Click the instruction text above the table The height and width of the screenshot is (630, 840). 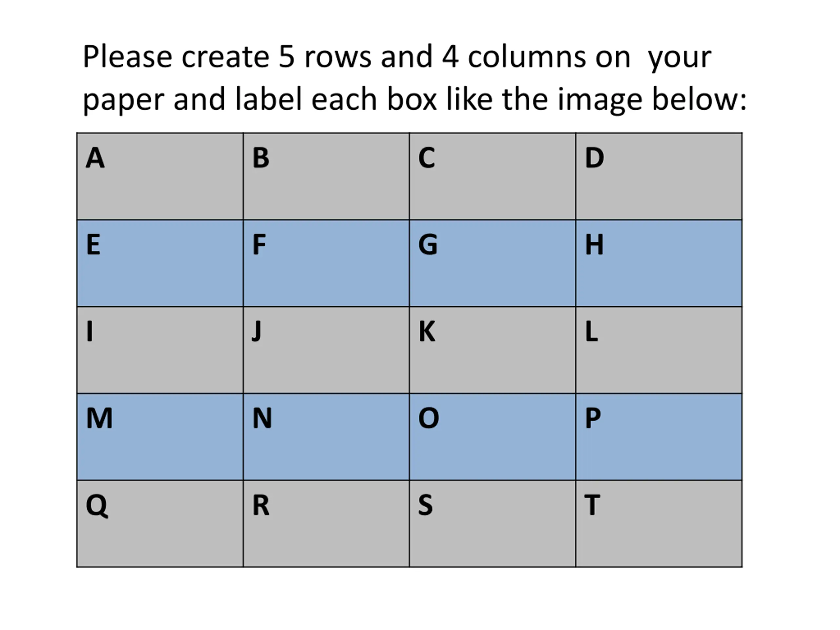[414, 78]
